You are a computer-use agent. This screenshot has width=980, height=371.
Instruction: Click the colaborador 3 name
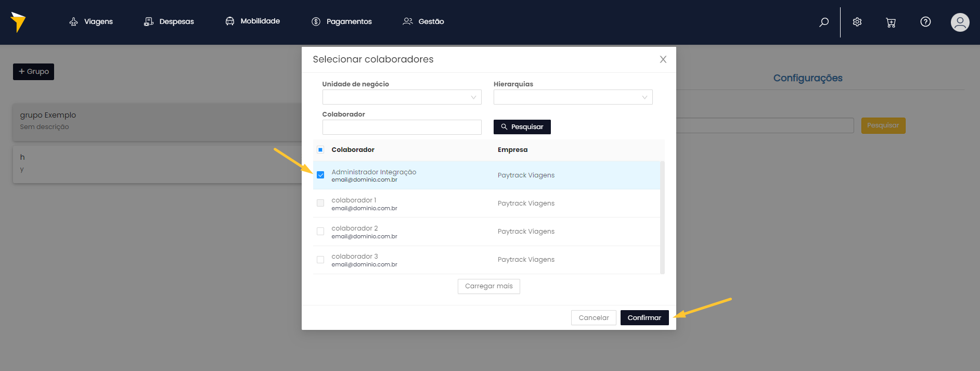click(355, 256)
